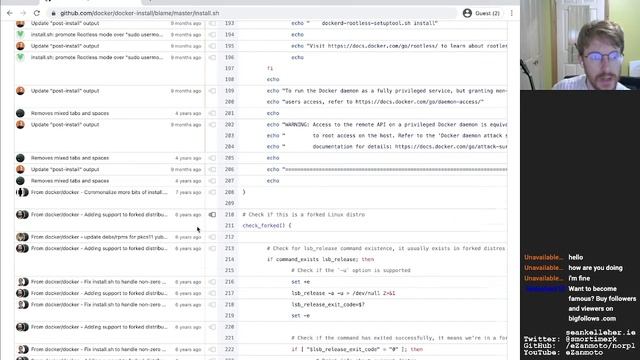Screen dimensions: 640x360
Task: Open dark author avatar for line 201 commit
Action: pyautogui.click(x=20, y=113)
